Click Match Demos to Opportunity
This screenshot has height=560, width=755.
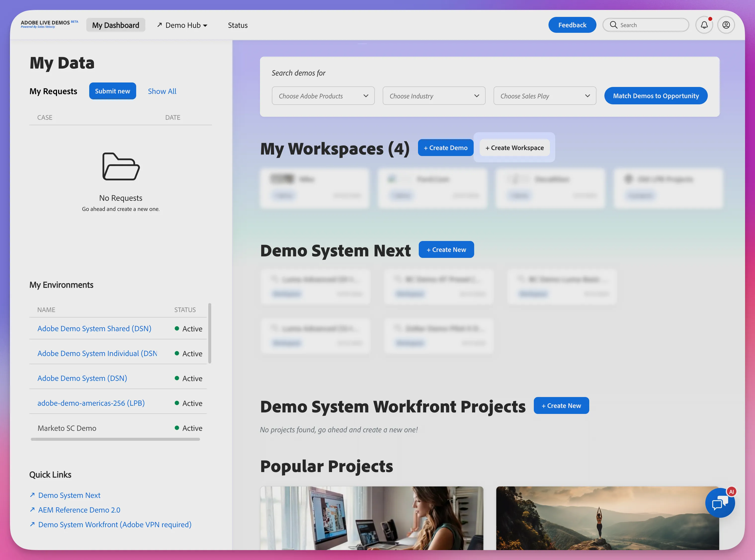pyautogui.click(x=656, y=96)
